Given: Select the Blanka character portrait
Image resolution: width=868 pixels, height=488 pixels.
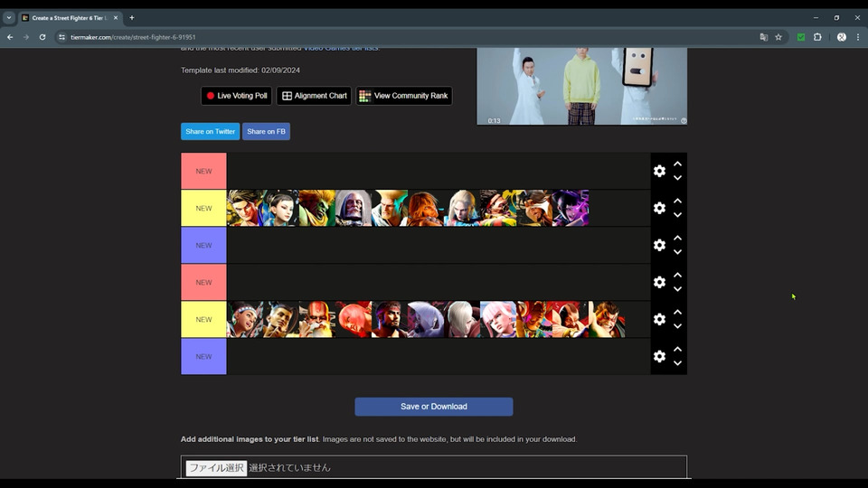Looking at the screenshot, I should [317, 208].
